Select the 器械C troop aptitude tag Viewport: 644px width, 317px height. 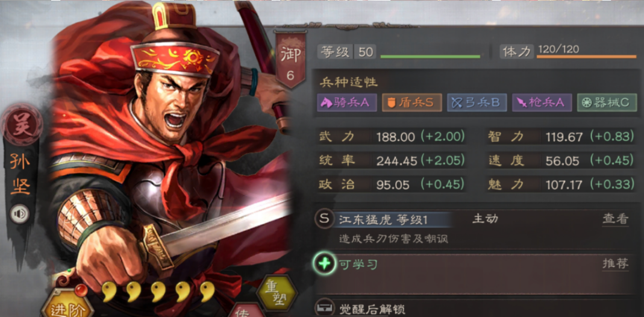click(607, 102)
